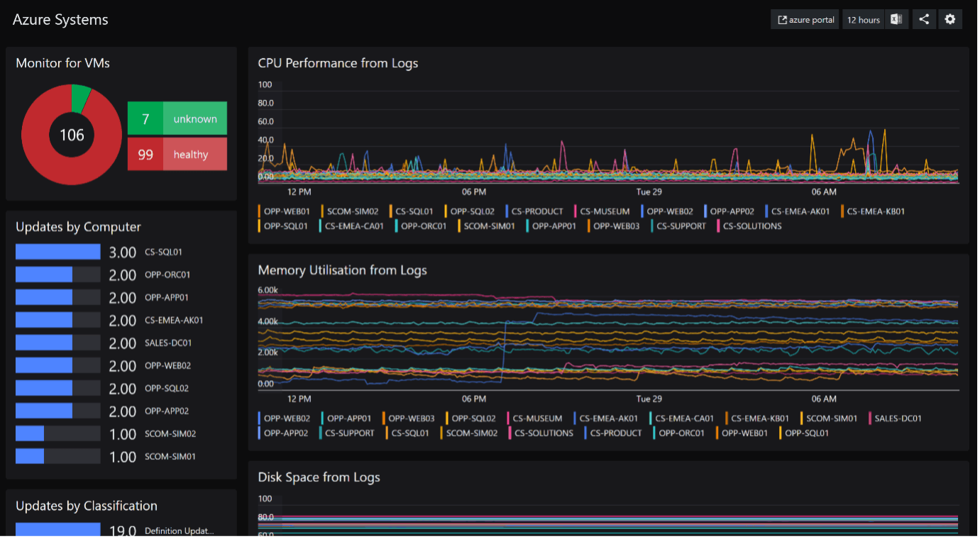Open the azure portal link button
The image size is (980, 539).
coord(805,20)
